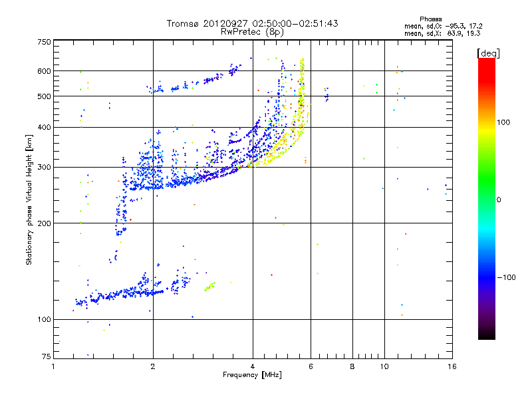The height and width of the screenshot is (399, 532).
Task: Click the x-axis '8' tick label
Action: tap(352, 366)
